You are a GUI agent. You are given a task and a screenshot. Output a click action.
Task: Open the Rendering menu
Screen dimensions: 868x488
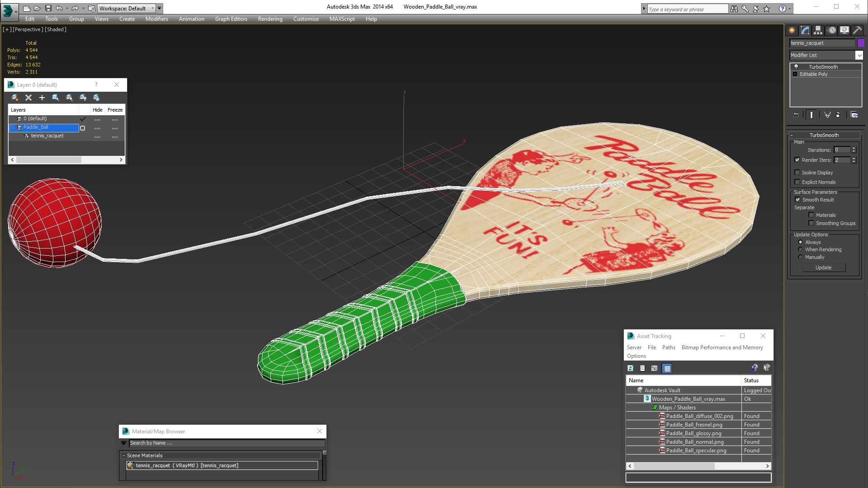click(x=270, y=19)
